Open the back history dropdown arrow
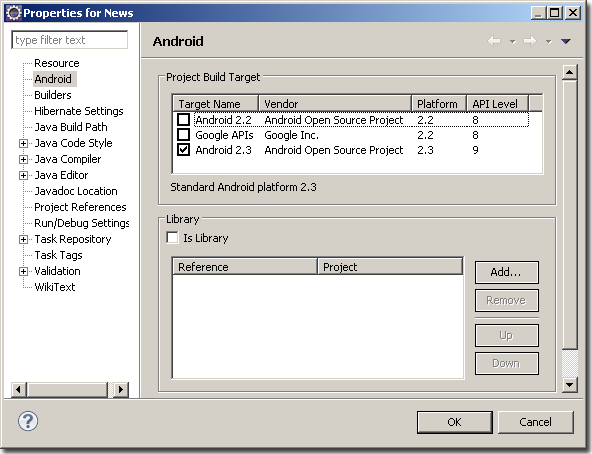Screen dimensions: 592x454 (x=512, y=41)
